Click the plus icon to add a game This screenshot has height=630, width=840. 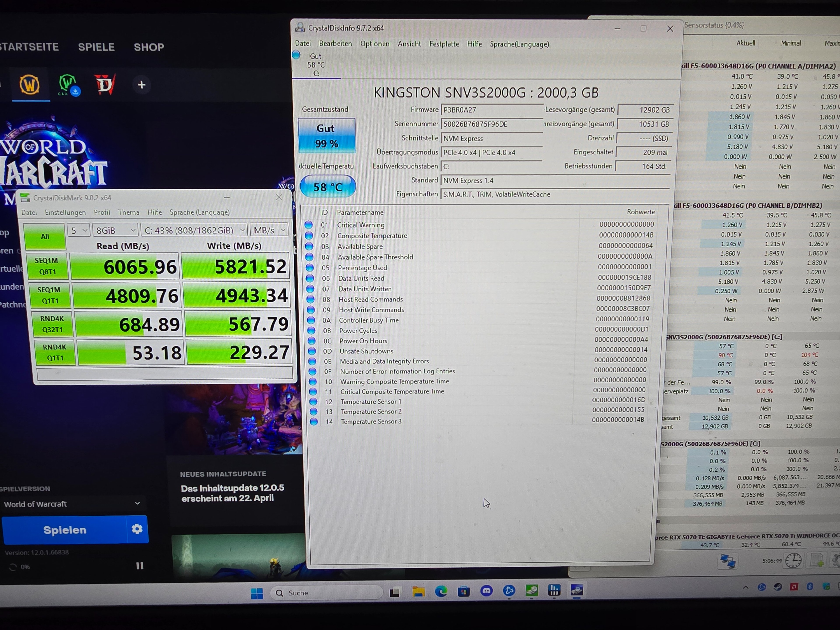click(x=141, y=85)
